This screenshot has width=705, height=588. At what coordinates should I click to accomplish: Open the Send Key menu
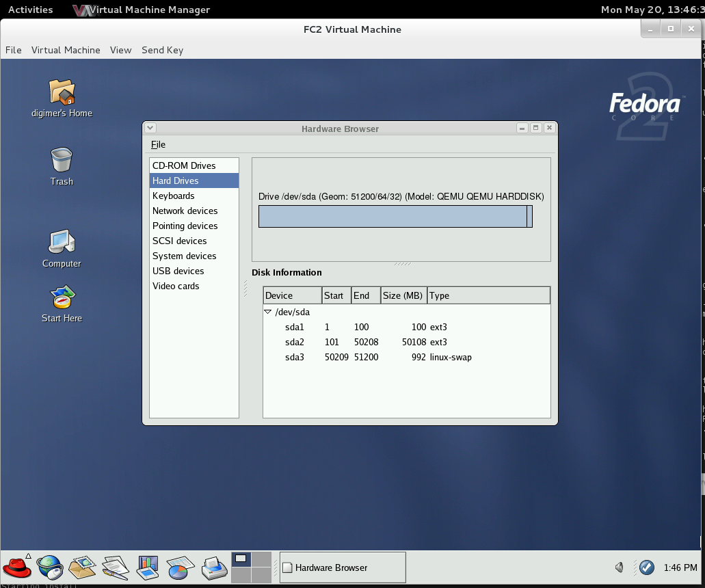tap(162, 50)
